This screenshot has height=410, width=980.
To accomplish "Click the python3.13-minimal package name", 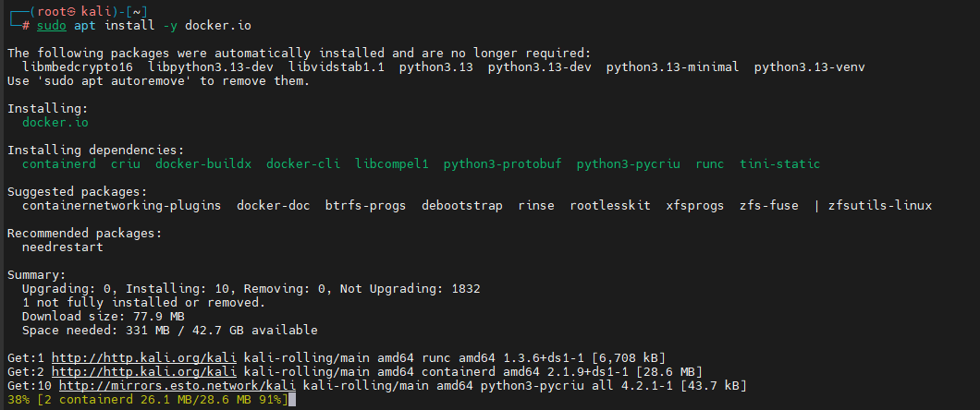I will (x=672, y=66).
